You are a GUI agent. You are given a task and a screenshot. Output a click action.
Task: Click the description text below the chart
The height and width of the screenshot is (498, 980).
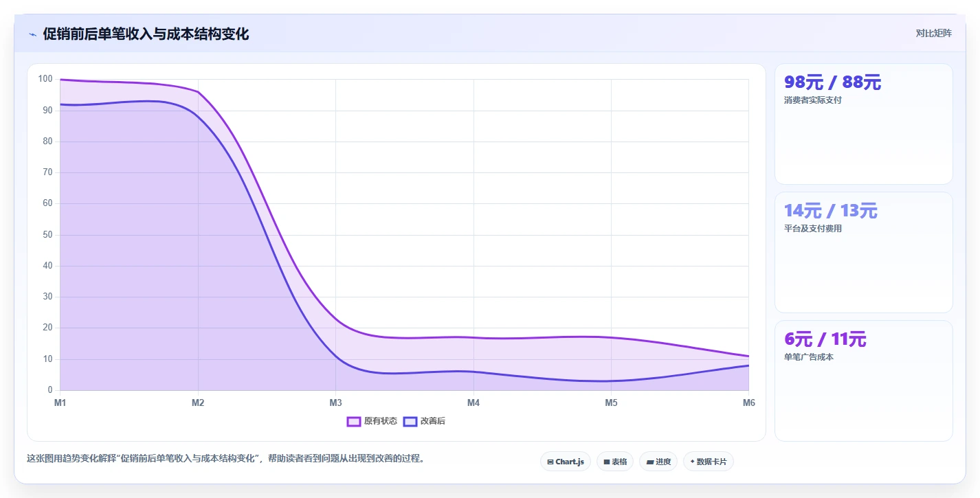coord(225,458)
